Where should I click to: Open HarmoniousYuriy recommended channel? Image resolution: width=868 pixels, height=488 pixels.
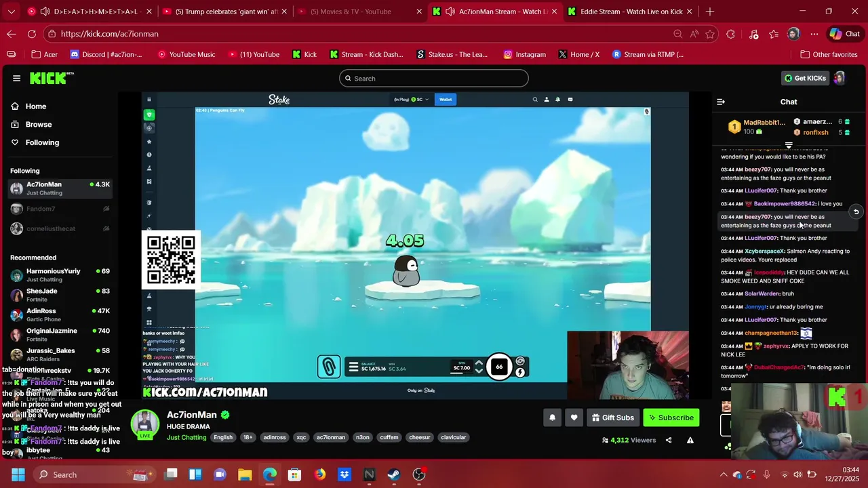coord(60,275)
